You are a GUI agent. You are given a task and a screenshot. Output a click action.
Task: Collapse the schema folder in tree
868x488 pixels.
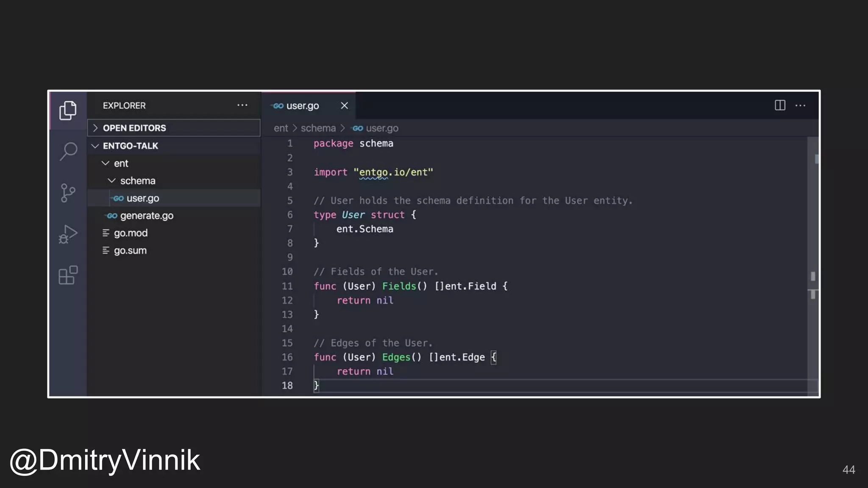[x=137, y=181]
